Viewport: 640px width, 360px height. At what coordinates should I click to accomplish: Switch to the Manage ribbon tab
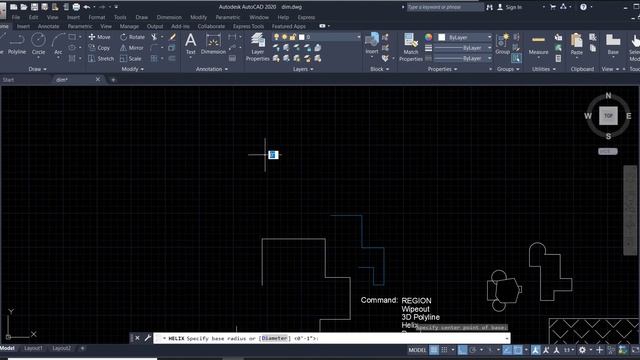pyautogui.click(x=129, y=26)
